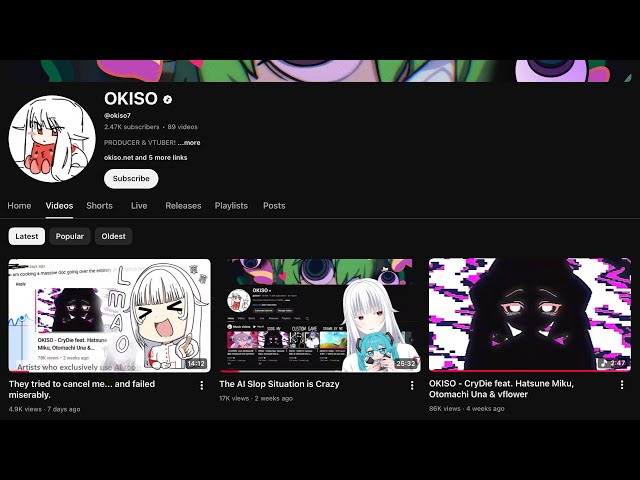Click the OKISO channel avatar picture

click(52, 139)
